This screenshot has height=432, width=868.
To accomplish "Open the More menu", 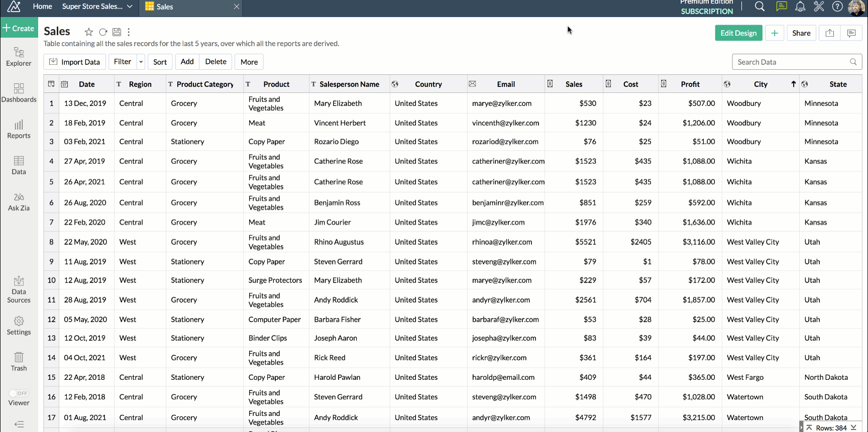I will (x=249, y=62).
